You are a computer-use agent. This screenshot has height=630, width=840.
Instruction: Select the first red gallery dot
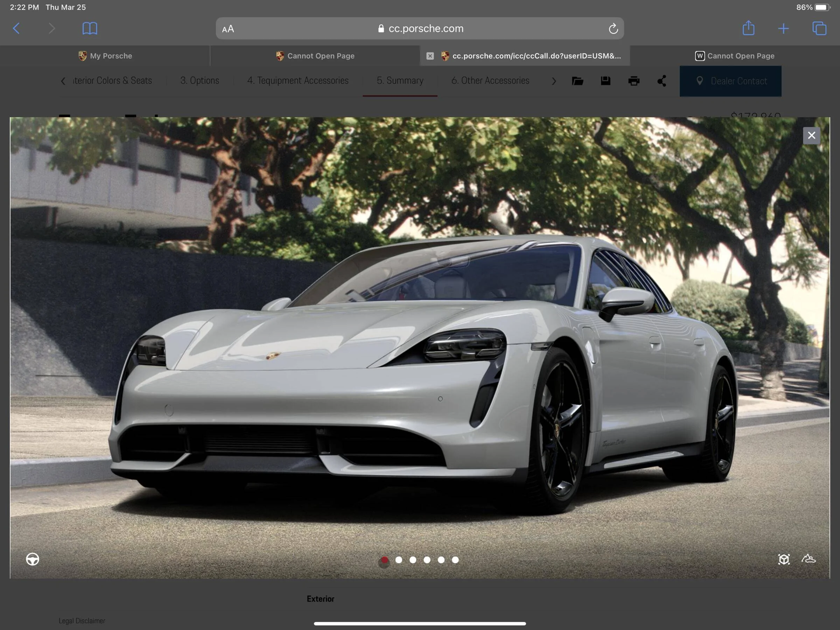tap(384, 560)
